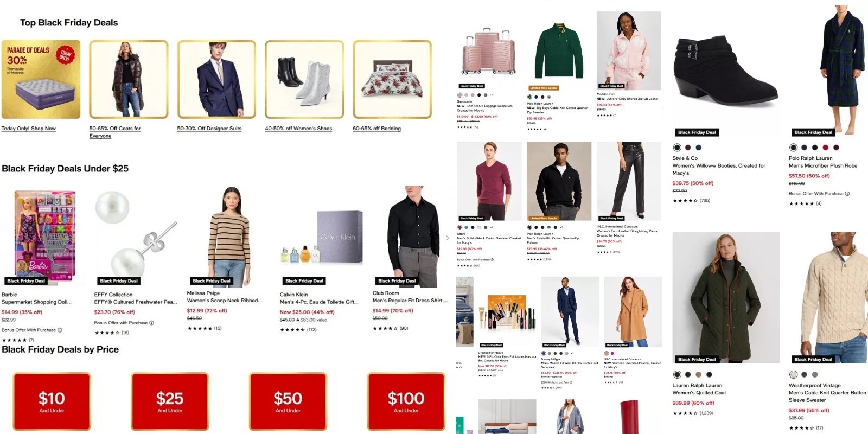This screenshot has height=434, width=868.
Task: Advance the Under $25 carousel with right chevron
Action: (448, 238)
